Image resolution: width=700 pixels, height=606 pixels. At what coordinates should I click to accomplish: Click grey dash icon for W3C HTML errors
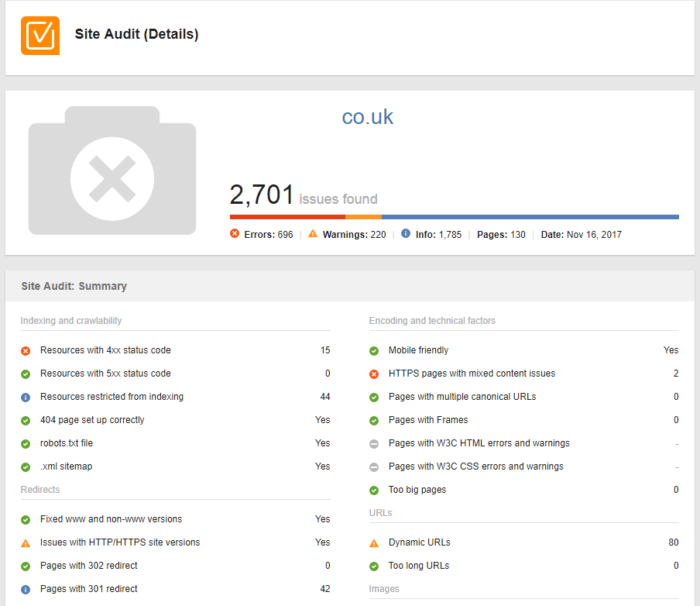pos(374,444)
